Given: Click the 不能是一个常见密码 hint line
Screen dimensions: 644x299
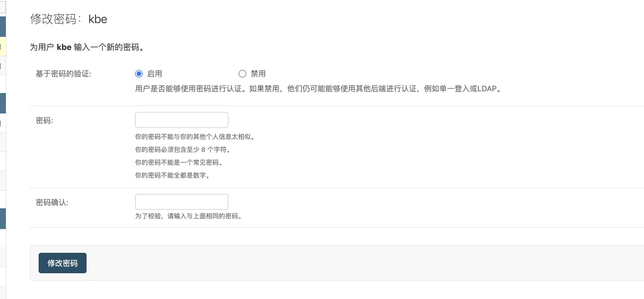Looking at the screenshot, I should tap(178, 162).
